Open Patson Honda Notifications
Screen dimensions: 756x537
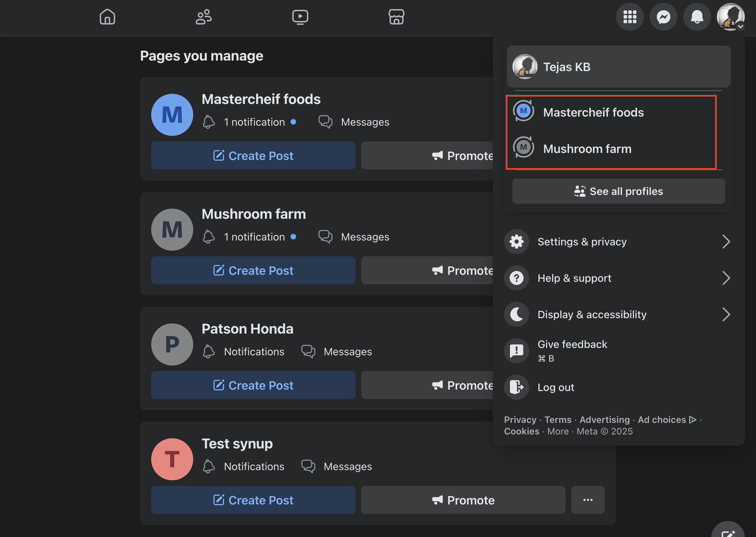coord(244,351)
